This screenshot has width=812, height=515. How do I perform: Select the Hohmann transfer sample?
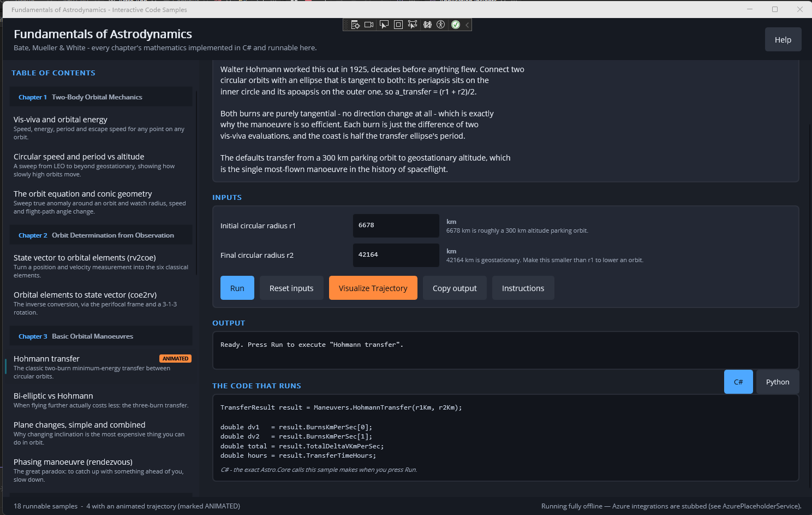[x=101, y=366]
